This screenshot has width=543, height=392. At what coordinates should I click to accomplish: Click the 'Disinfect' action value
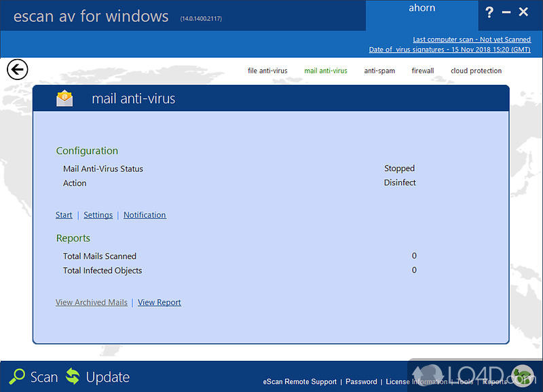[x=400, y=182]
